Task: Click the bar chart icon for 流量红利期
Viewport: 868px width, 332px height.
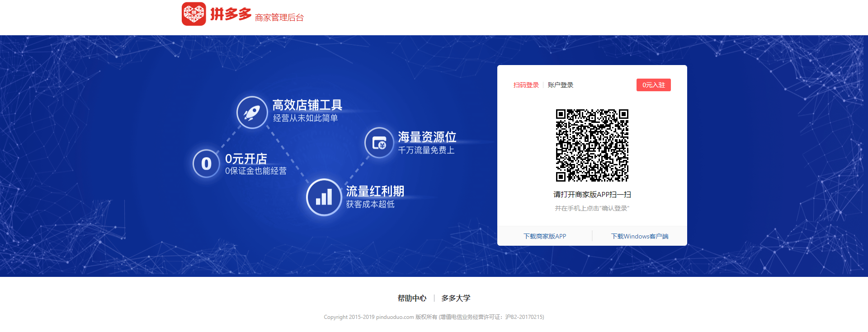Action: click(324, 197)
